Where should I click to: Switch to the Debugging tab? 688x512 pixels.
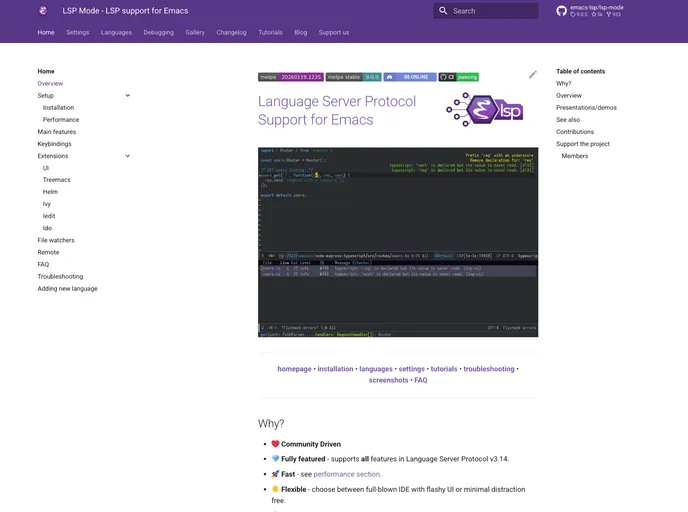click(158, 32)
